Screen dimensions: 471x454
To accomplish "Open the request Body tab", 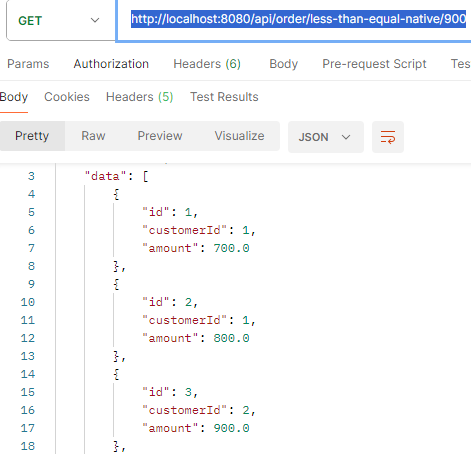I will point(283,64).
